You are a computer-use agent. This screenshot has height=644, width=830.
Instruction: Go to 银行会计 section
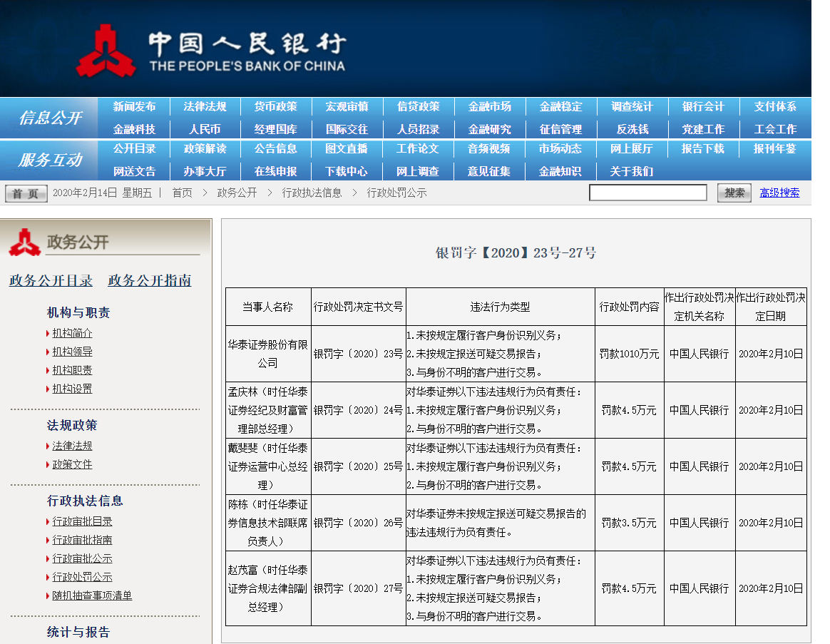point(703,106)
